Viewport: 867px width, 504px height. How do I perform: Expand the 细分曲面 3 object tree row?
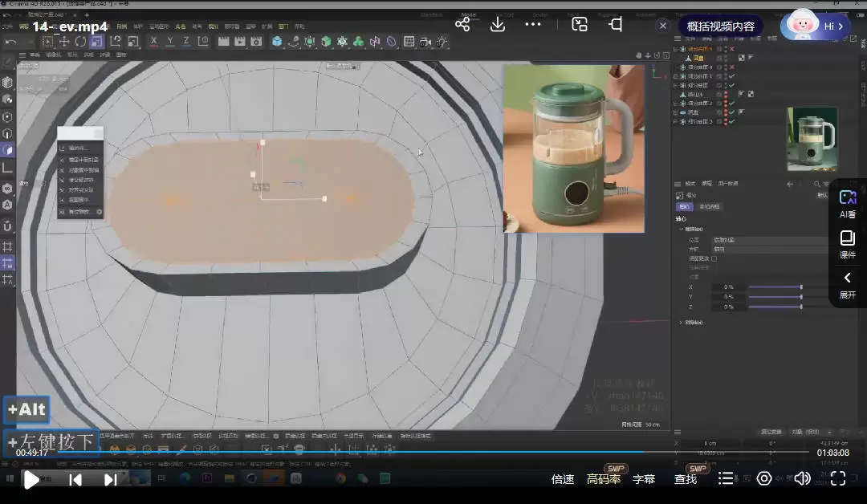(x=676, y=121)
